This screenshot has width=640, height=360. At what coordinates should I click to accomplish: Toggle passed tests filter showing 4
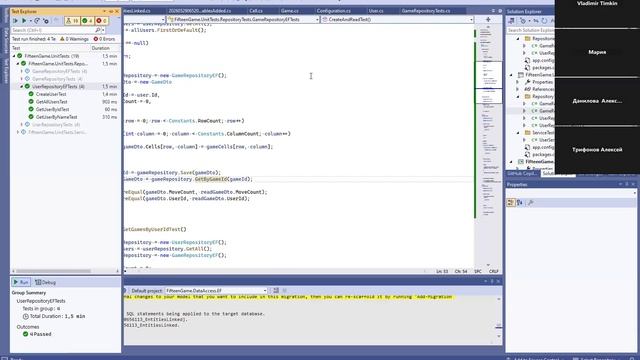(87, 20)
